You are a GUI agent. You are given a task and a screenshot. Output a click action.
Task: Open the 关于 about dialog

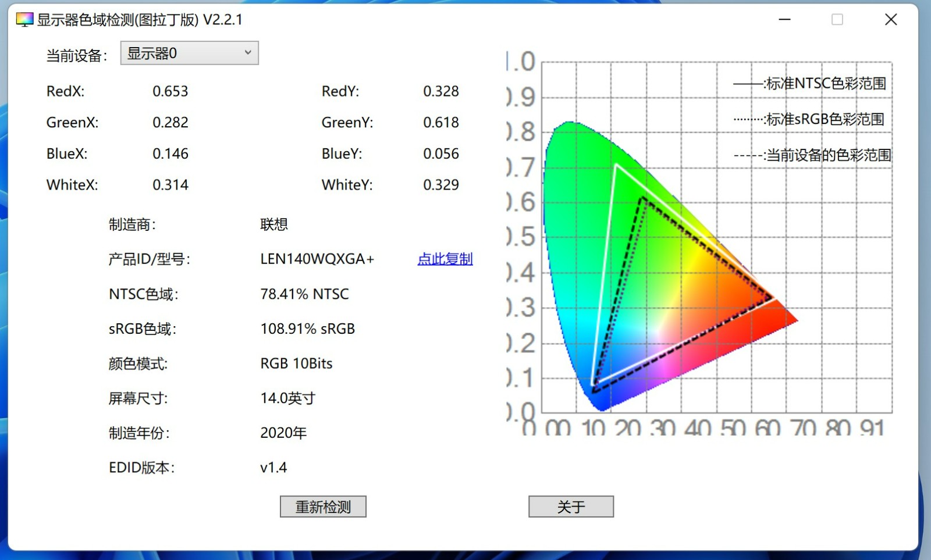tap(571, 507)
